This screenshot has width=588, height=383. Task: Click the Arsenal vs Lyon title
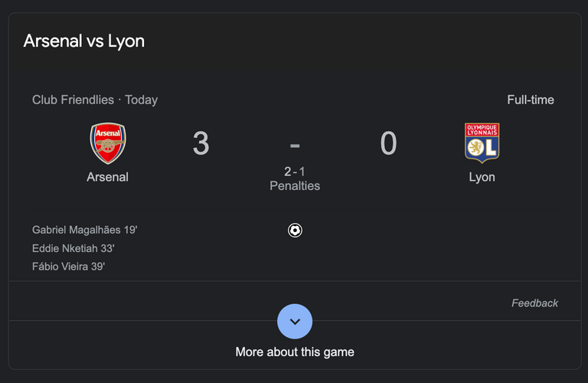pyautogui.click(x=84, y=41)
